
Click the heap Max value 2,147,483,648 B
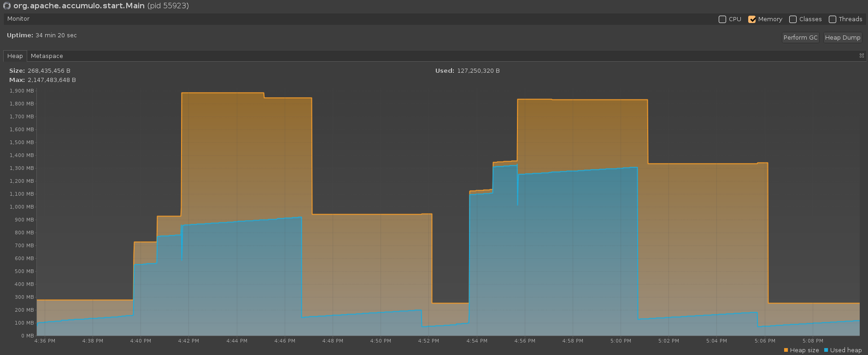point(52,80)
